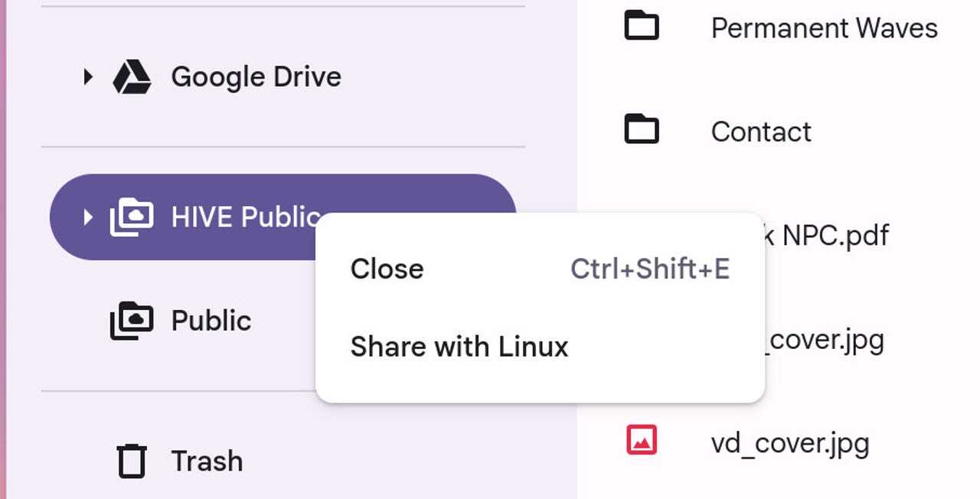Select the Contact folder name
This screenshot has height=499, width=980.
click(761, 132)
